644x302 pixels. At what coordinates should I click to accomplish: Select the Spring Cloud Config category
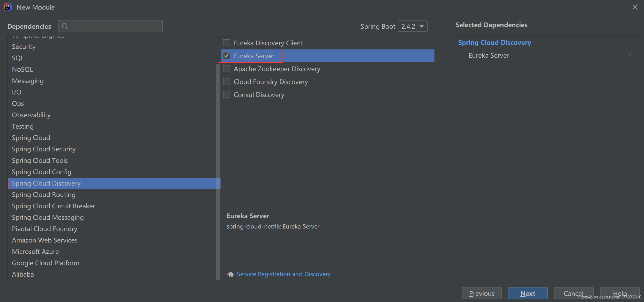pyautogui.click(x=42, y=172)
